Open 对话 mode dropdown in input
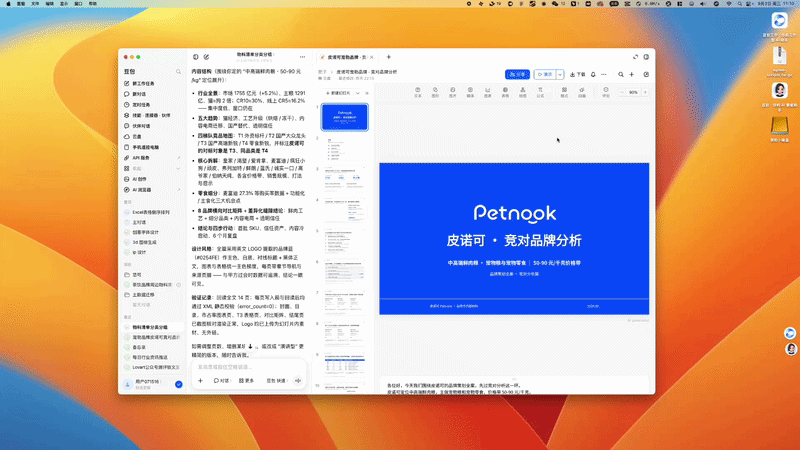The height and width of the screenshot is (450, 800). [x=221, y=381]
